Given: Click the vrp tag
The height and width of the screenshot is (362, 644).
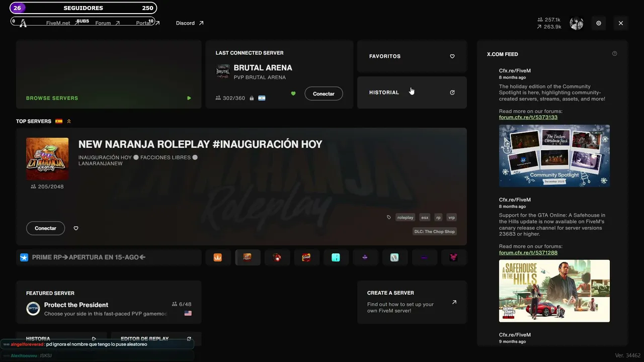Looking at the screenshot, I should point(451,218).
